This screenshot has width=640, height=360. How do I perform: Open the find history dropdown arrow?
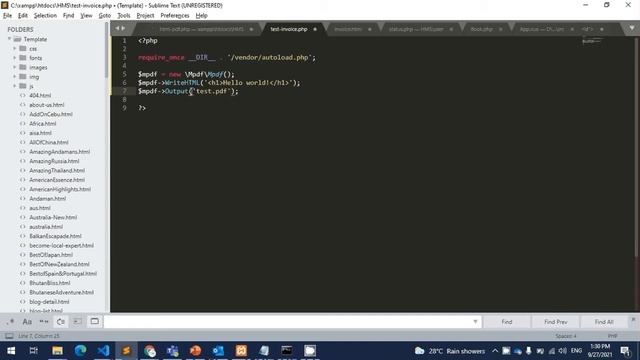coord(475,322)
